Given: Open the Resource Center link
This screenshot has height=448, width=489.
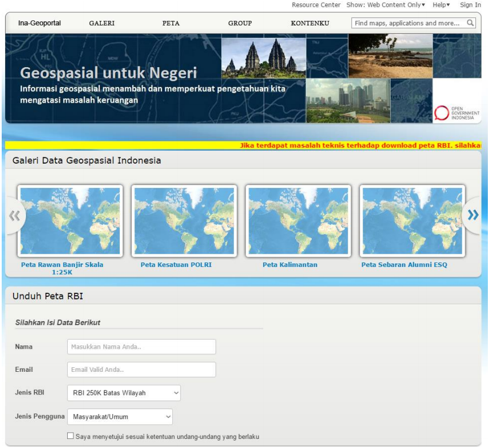Looking at the screenshot, I should pos(316,5).
